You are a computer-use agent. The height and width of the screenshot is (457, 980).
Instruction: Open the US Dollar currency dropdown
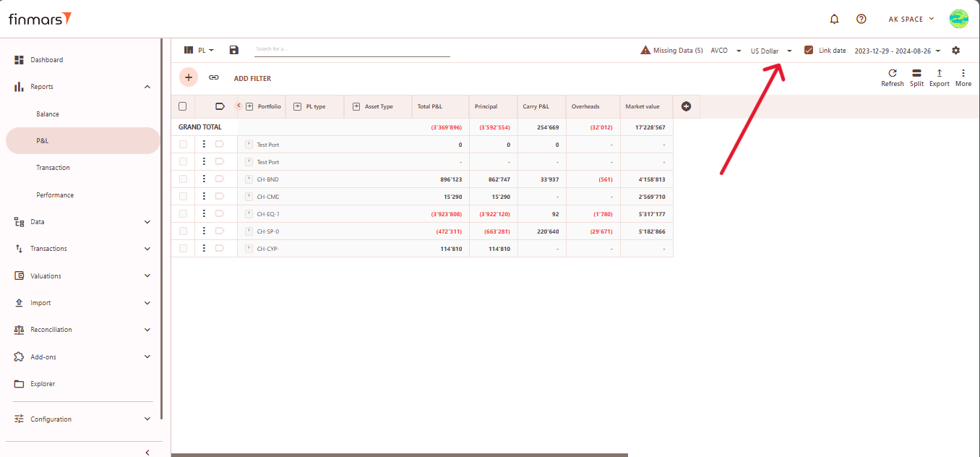[x=771, y=51]
